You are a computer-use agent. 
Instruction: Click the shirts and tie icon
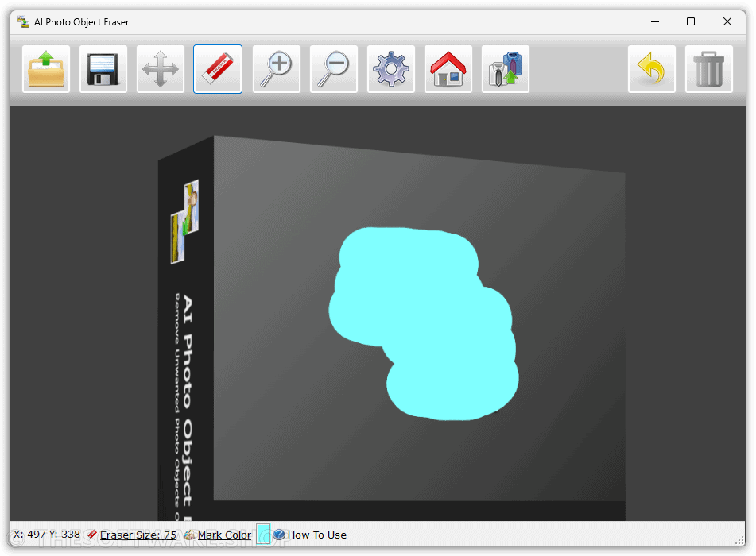pyautogui.click(x=506, y=69)
